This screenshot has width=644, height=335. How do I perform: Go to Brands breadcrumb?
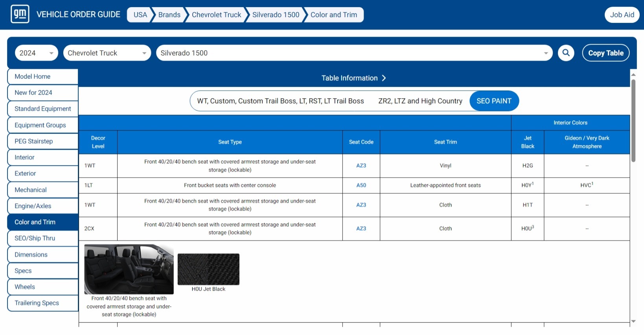pyautogui.click(x=169, y=15)
